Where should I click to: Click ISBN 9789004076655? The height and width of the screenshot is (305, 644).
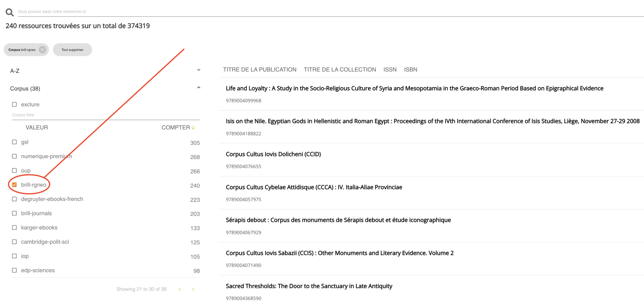coord(243,166)
